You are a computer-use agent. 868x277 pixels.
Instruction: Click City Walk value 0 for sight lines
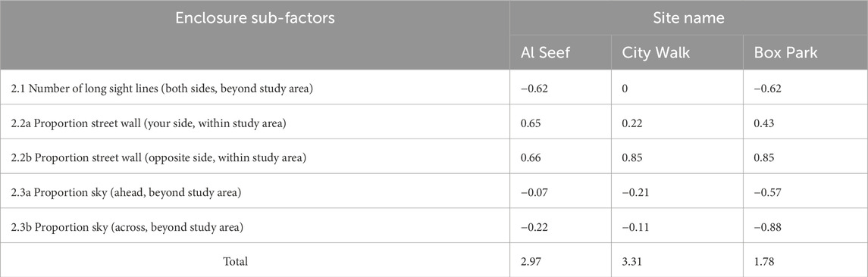(625, 88)
